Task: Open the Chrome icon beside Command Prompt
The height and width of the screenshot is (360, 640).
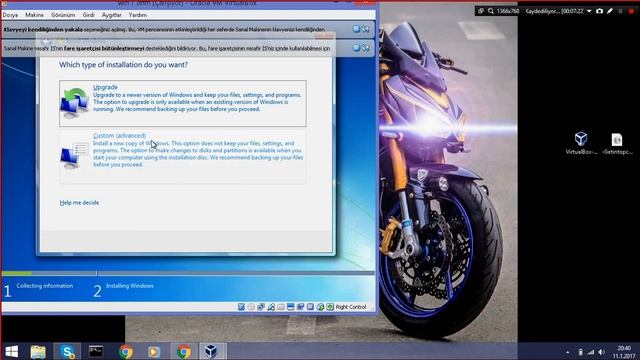Action: [125, 351]
